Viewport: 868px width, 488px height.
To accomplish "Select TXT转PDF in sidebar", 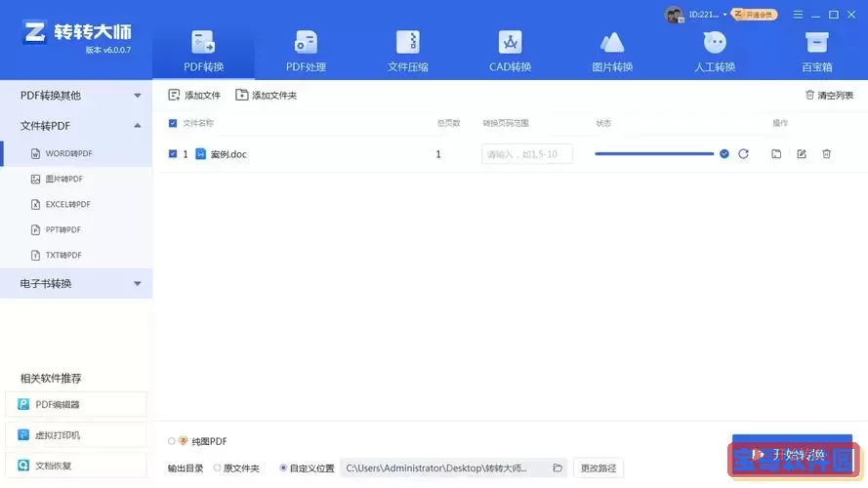I will (x=76, y=255).
